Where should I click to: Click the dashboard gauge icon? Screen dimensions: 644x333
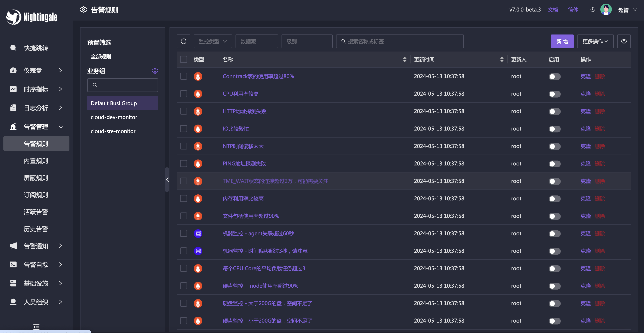coord(13,70)
